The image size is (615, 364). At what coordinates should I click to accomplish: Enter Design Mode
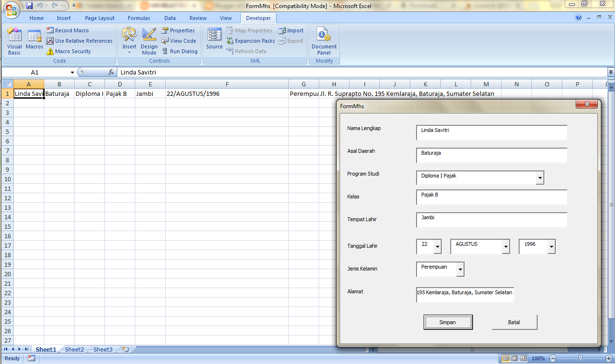click(149, 42)
